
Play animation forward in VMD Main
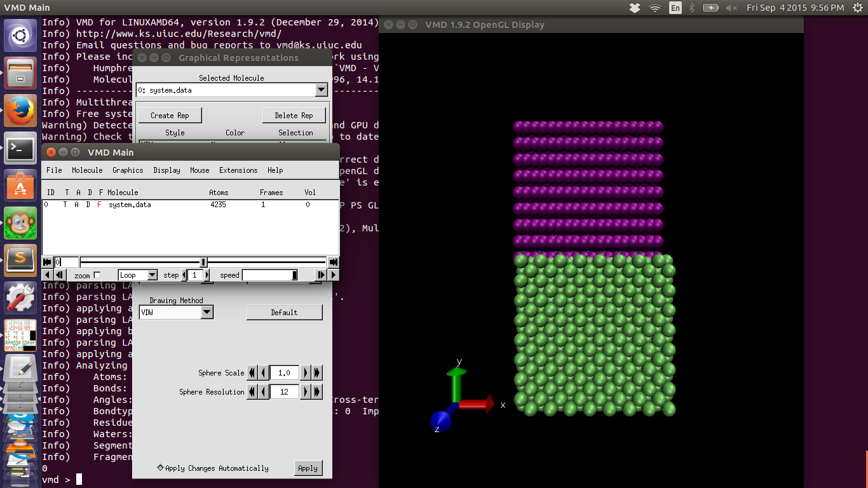click(333, 274)
